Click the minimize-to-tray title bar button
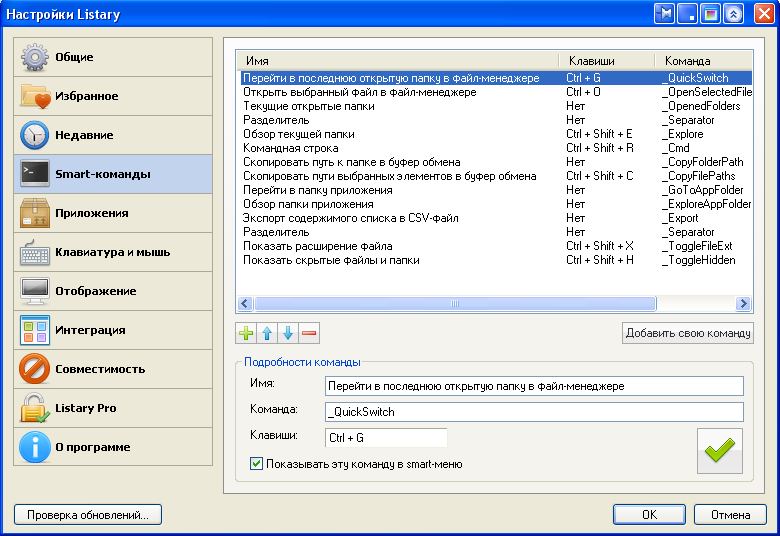780x536 pixels. 687,13
